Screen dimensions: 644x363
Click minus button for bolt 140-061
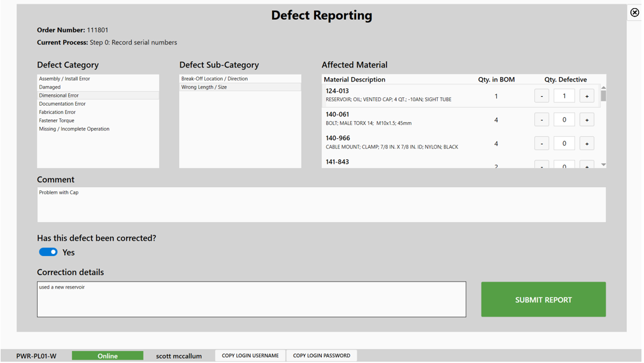(x=541, y=120)
